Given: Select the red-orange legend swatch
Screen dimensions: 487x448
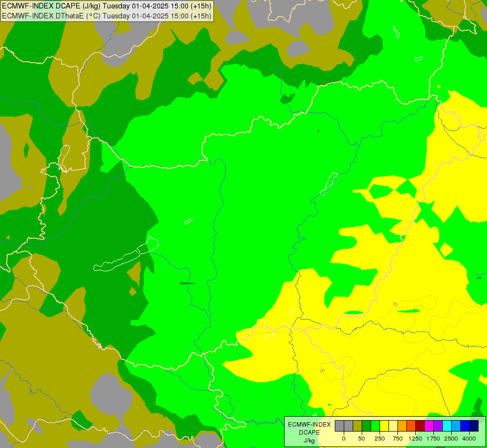Looking at the screenshot, I should [411, 426].
